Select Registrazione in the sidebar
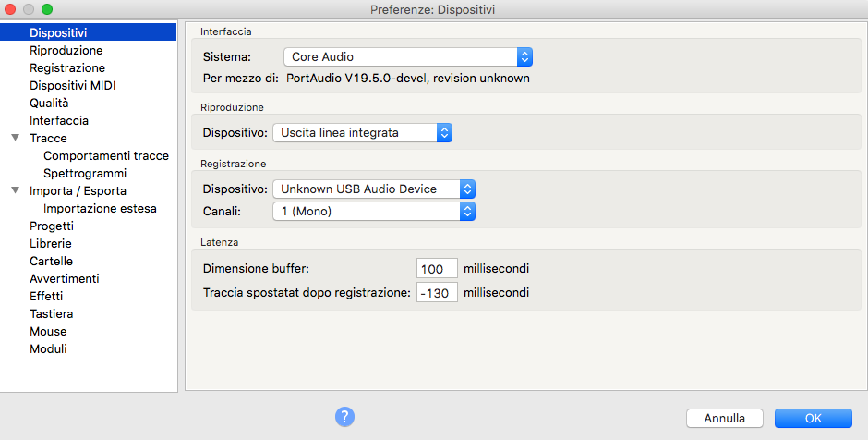This screenshot has width=868, height=440. click(x=67, y=67)
